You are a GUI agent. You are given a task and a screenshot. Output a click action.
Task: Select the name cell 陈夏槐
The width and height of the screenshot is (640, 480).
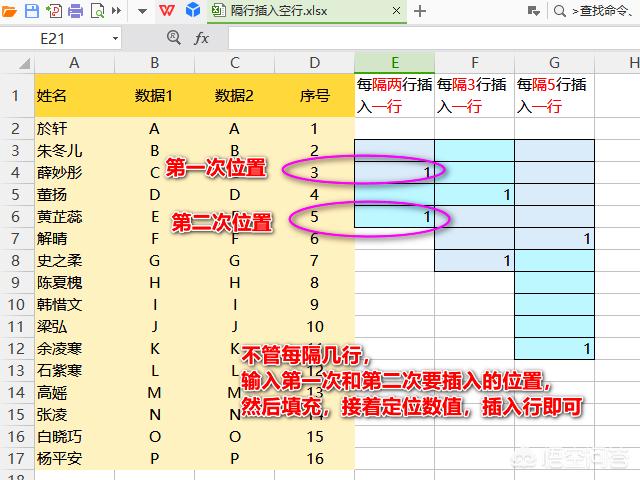pyautogui.click(x=74, y=283)
